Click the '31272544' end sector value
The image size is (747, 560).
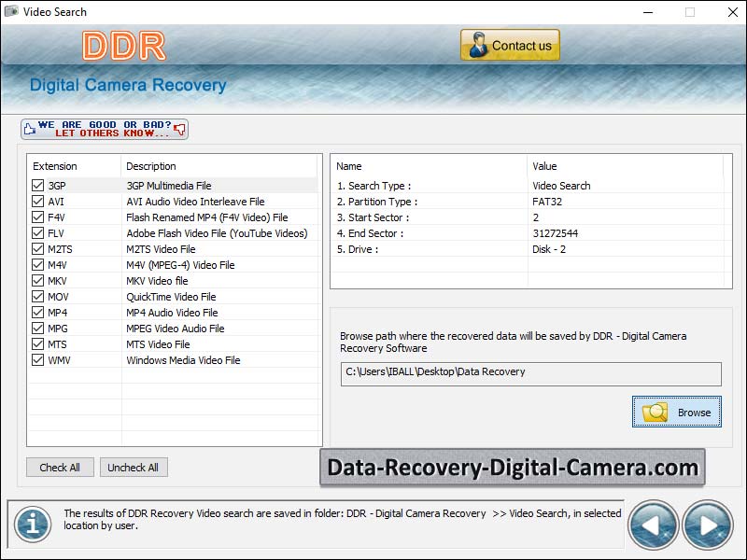click(x=555, y=233)
